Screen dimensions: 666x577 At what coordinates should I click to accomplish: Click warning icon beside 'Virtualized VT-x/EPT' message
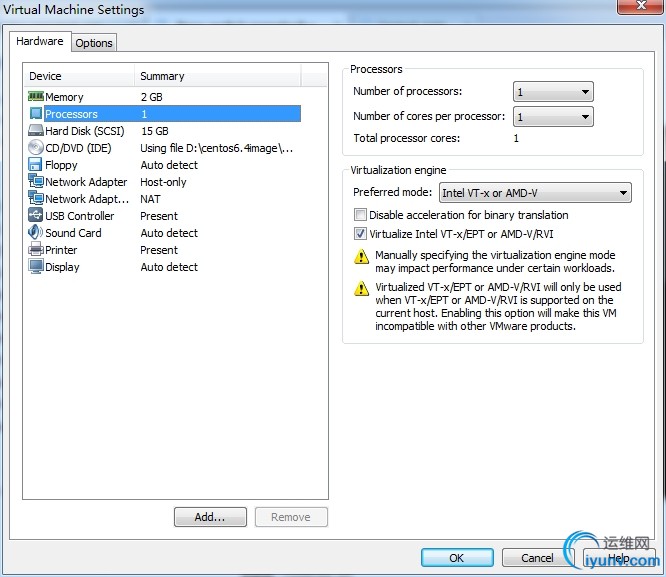point(361,288)
